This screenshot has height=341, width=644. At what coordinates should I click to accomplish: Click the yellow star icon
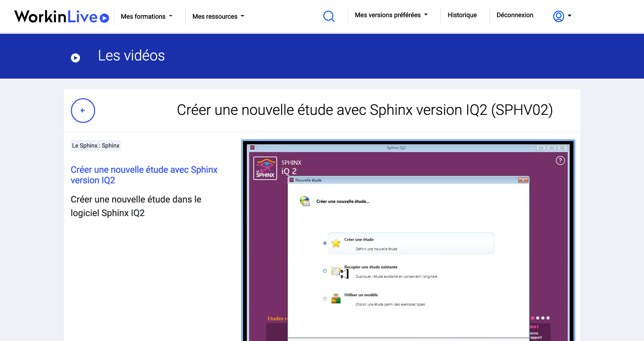[336, 243]
